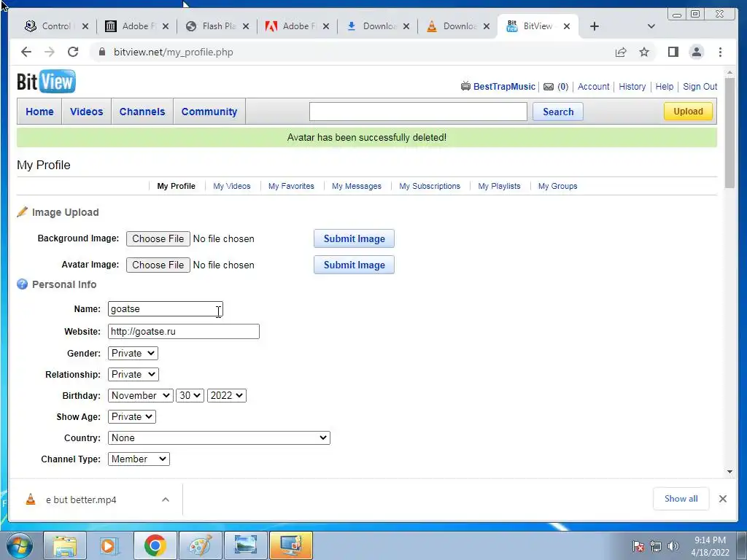Click the yellow Upload button
The width and height of the screenshot is (747, 560).
(688, 112)
